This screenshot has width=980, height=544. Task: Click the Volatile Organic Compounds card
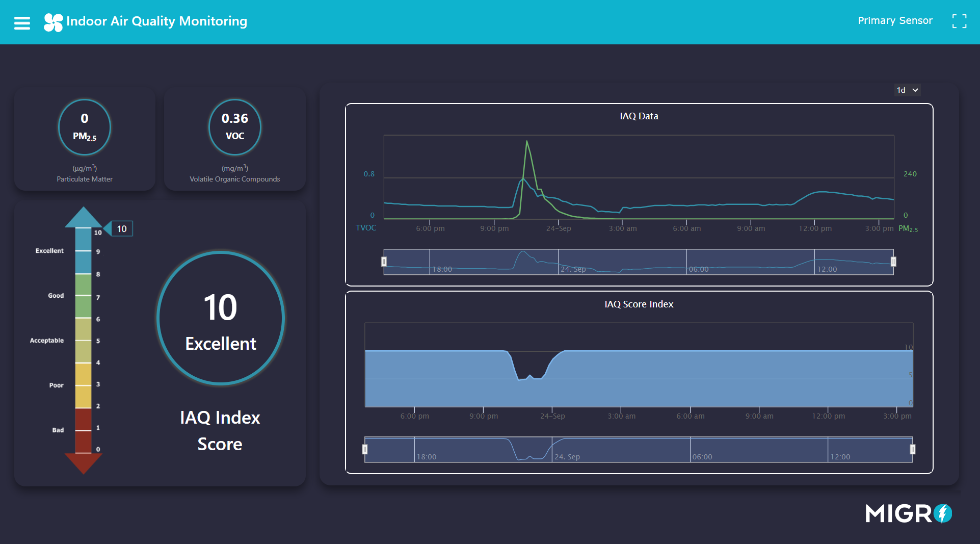click(234, 179)
